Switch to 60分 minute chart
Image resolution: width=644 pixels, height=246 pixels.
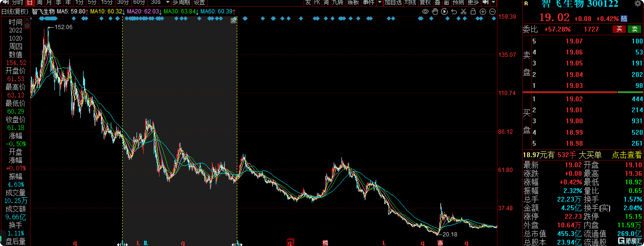(x=139, y=2)
